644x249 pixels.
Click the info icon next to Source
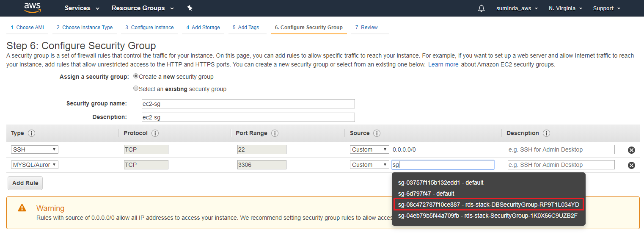point(377,133)
